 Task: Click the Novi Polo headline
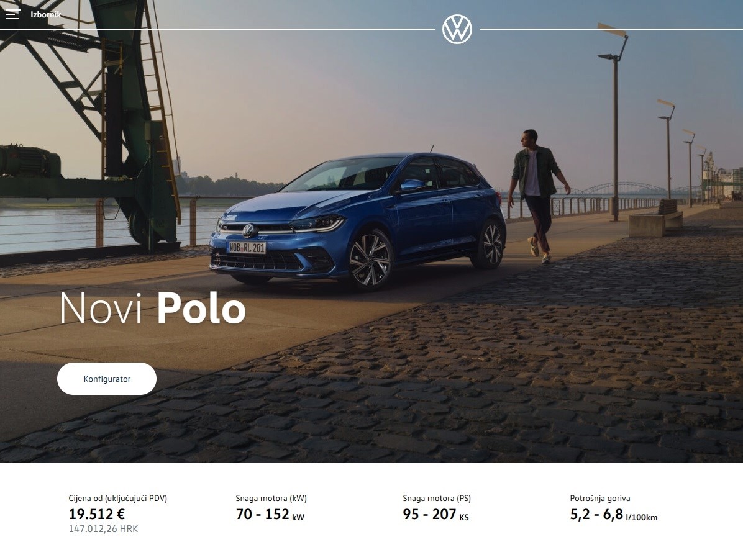pyautogui.click(x=153, y=309)
